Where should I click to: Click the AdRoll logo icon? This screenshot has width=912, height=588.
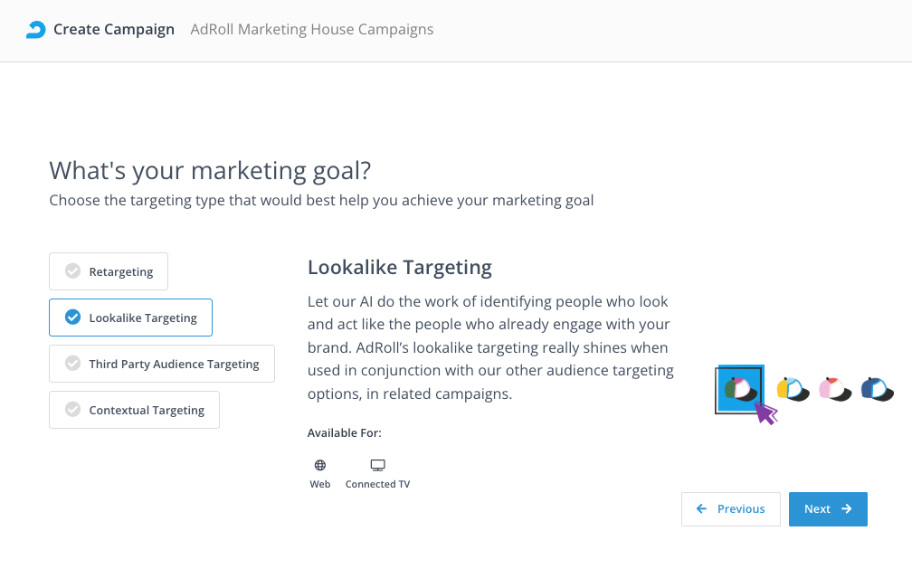coord(35,30)
